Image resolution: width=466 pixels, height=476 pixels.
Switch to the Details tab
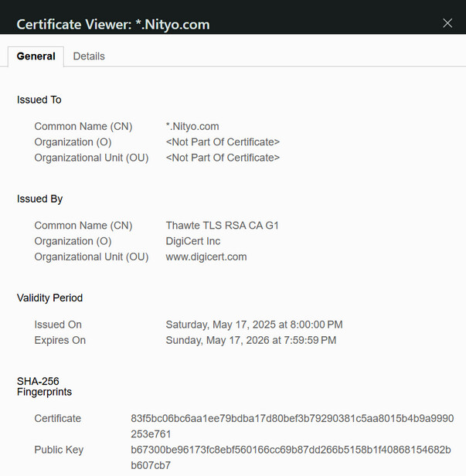89,56
